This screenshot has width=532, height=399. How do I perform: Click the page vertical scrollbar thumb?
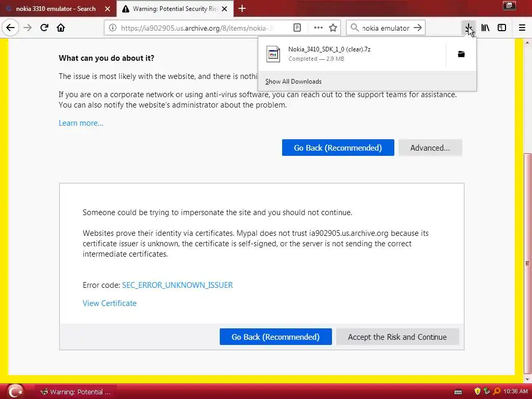click(x=527, y=263)
